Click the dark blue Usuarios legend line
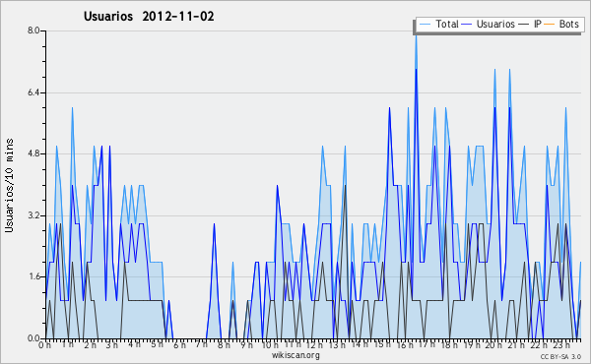Image resolution: width=591 pixels, height=364 pixels. point(467,24)
